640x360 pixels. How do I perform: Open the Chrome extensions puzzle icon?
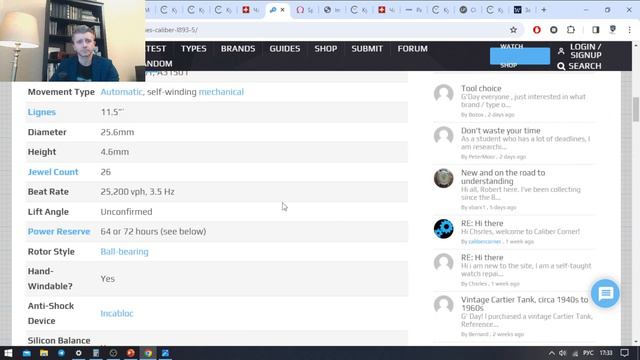click(x=571, y=30)
